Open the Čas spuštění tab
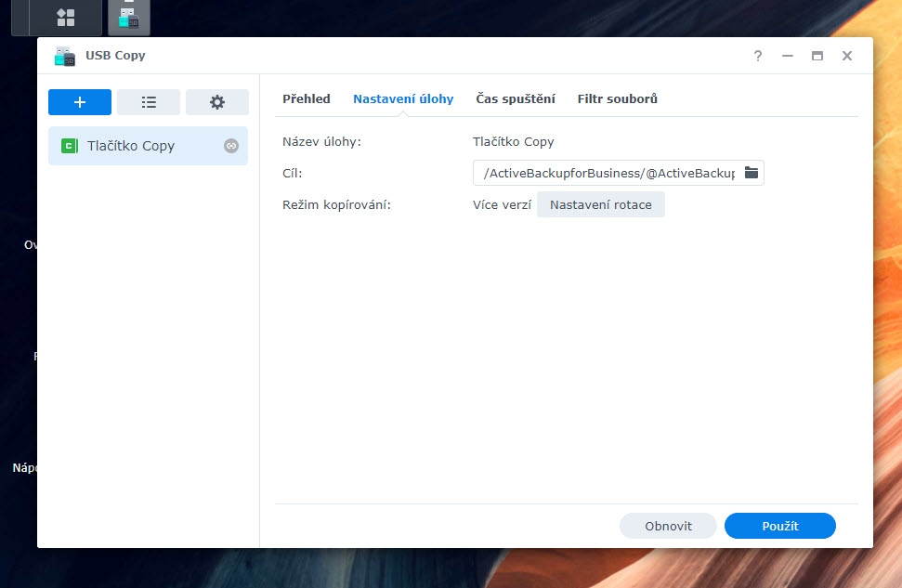Image resolution: width=902 pixels, height=588 pixels. click(516, 98)
